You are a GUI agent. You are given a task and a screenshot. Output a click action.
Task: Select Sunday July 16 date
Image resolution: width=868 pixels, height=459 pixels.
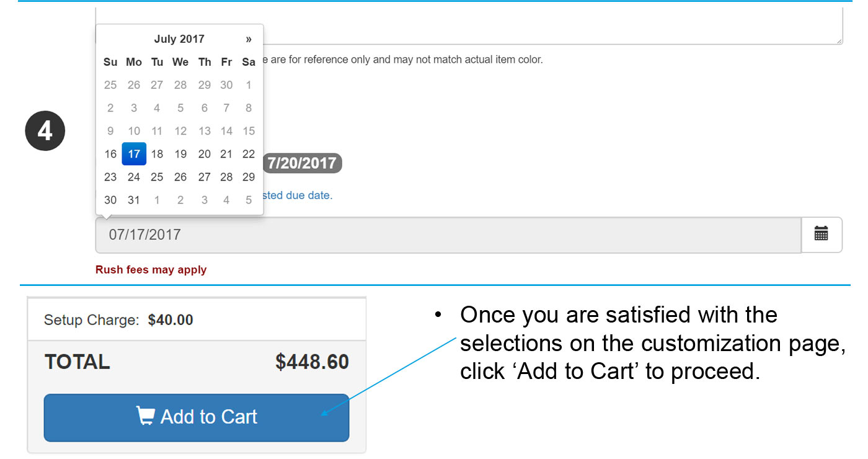(110, 154)
